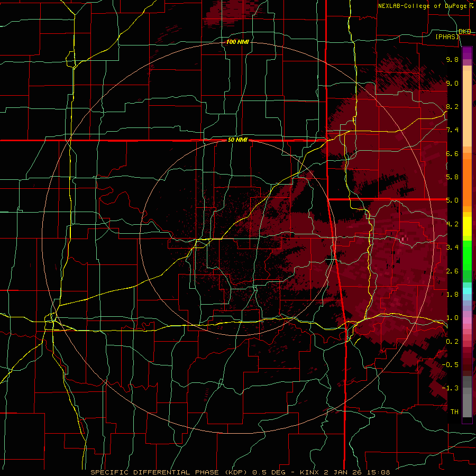
Task: Click the 2.6 legend value
Action: [x=452, y=271]
